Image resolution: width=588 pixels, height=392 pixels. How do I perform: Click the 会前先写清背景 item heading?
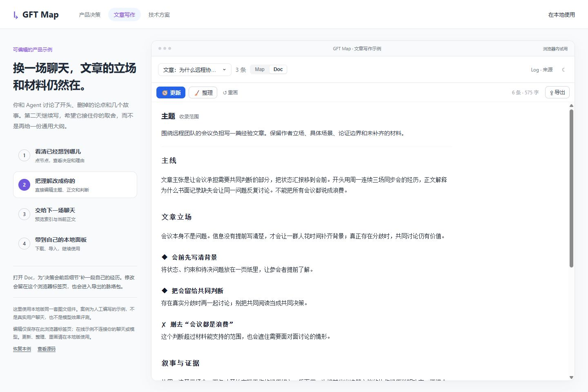[x=194, y=257]
